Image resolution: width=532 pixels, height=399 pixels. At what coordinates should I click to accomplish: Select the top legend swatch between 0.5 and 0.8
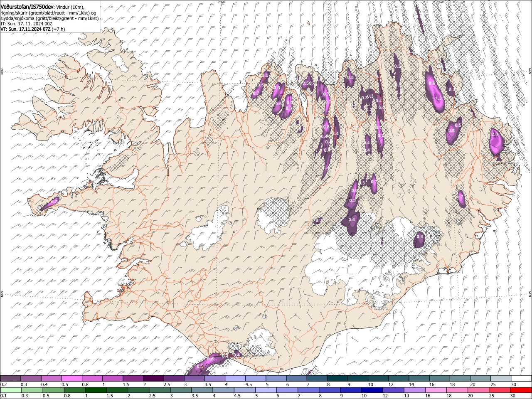point(72,378)
